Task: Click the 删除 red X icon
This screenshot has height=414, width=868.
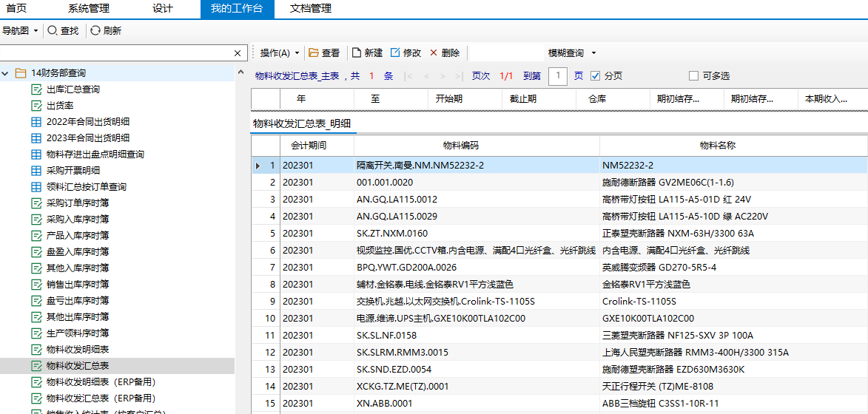Action: pos(434,53)
